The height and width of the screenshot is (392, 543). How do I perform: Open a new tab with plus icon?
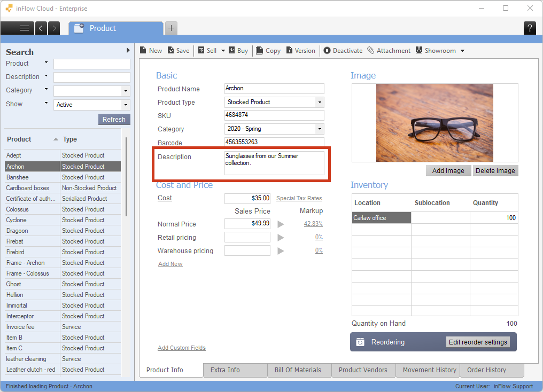(171, 28)
